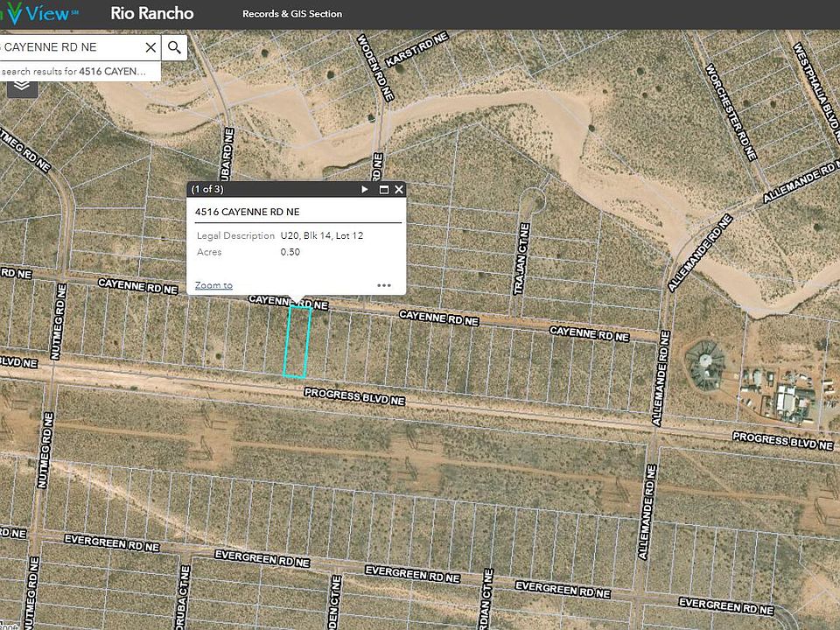Image resolution: width=840 pixels, height=630 pixels.
Task: Open the map layers list
Action: point(22,85)
